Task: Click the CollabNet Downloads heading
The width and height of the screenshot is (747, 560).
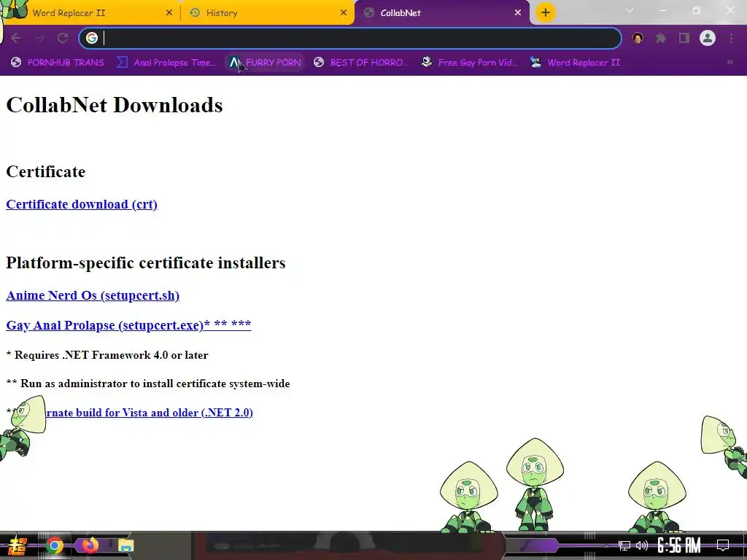Action: 115,105
